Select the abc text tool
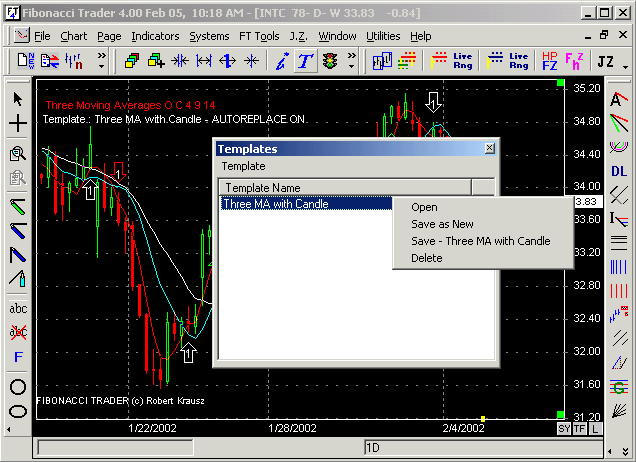The width and height of the screenshot is (636, 462). (x=18, y=309)
